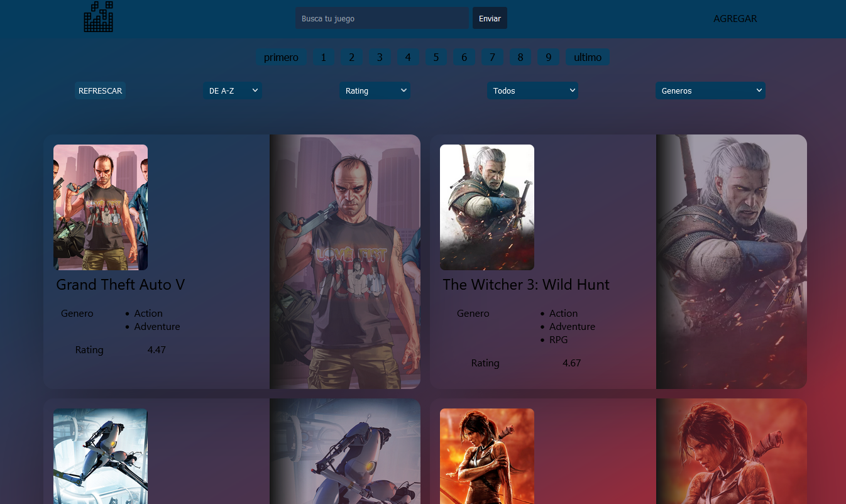846x504 pixels.
Task: Click the large Portal robot artwork
Action: [345, 451]
